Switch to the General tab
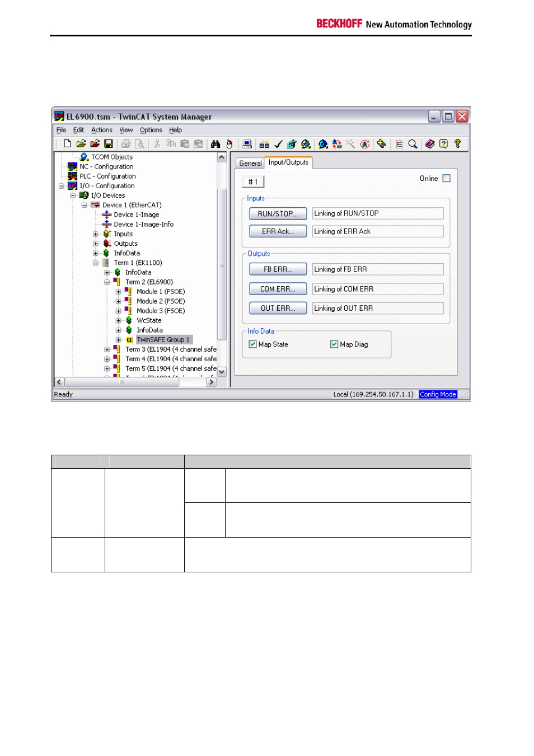 pos(250,164)
